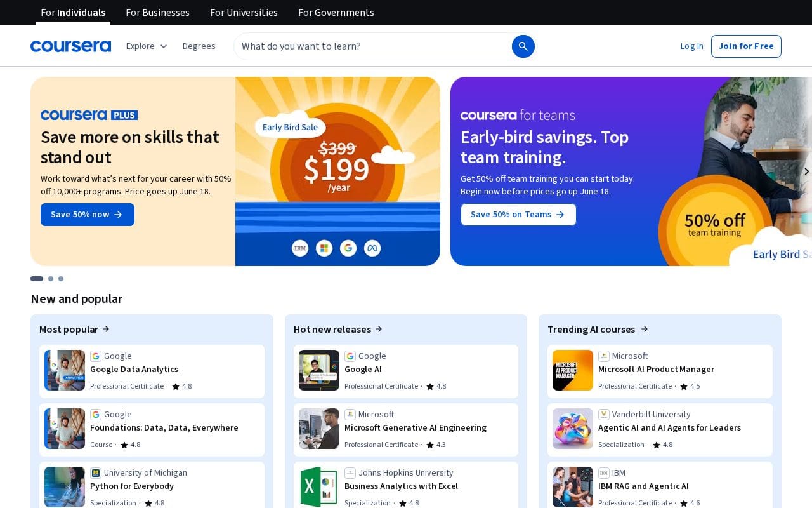Open Foundations: Data, Data, Everywhere course
This screenshot has width=812, height=508.
click(x=164, y=428)
